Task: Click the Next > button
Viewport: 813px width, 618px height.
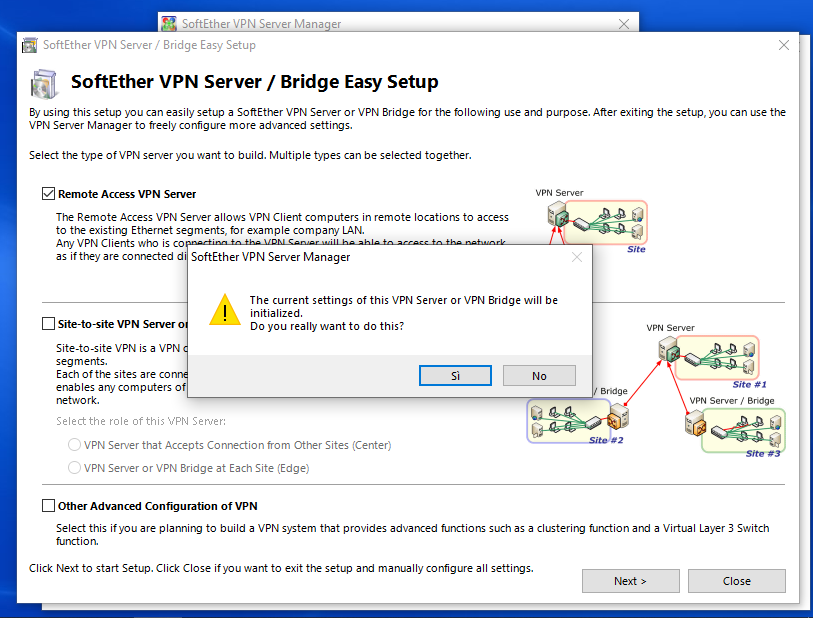Action: pyautogui.click(x=630, y=581)
